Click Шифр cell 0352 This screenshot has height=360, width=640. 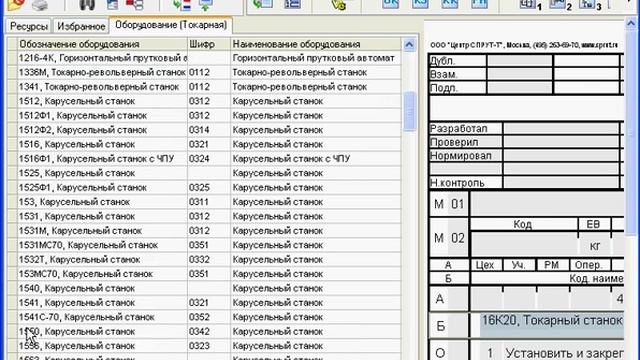tap(209, 317)
